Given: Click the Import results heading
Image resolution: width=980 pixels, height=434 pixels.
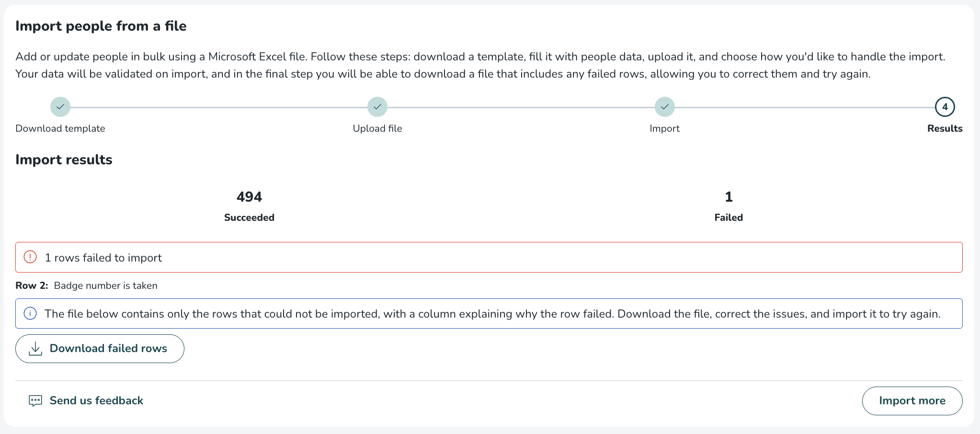Looking at the screenshot, I should click(x=64, y=160).
